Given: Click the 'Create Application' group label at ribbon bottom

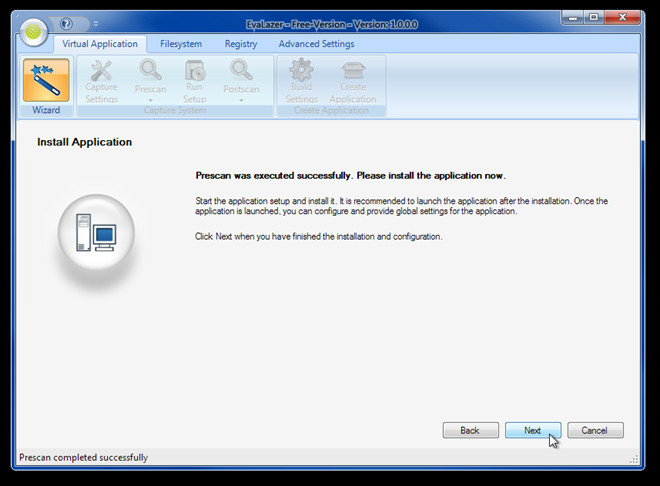Looking at the screenshot, I should point(331,110).
